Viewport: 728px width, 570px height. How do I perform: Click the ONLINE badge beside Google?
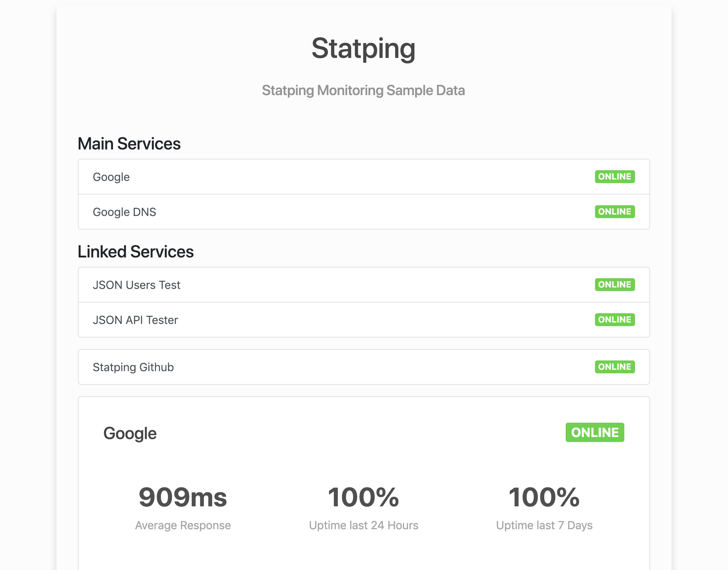point(614,176)
